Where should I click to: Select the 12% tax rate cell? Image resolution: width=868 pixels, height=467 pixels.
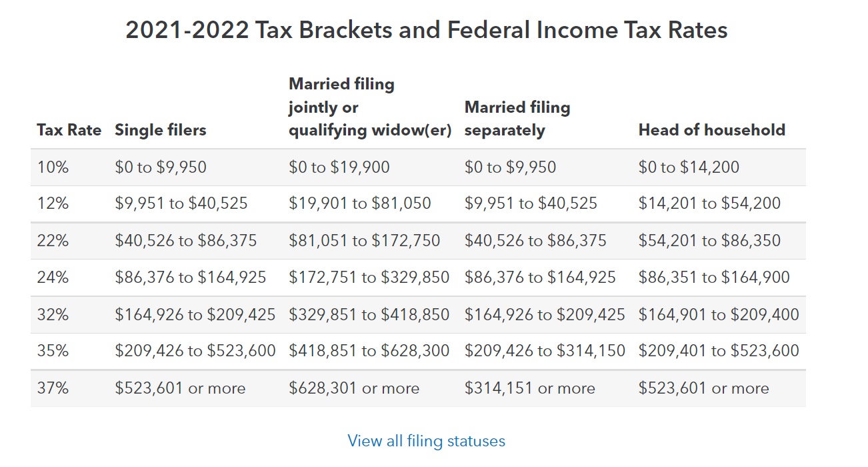[x=53, y=203]
